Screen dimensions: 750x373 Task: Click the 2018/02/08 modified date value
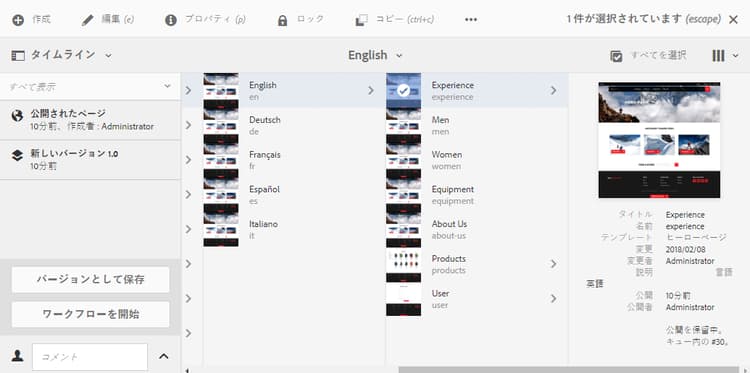coord(685,250)
